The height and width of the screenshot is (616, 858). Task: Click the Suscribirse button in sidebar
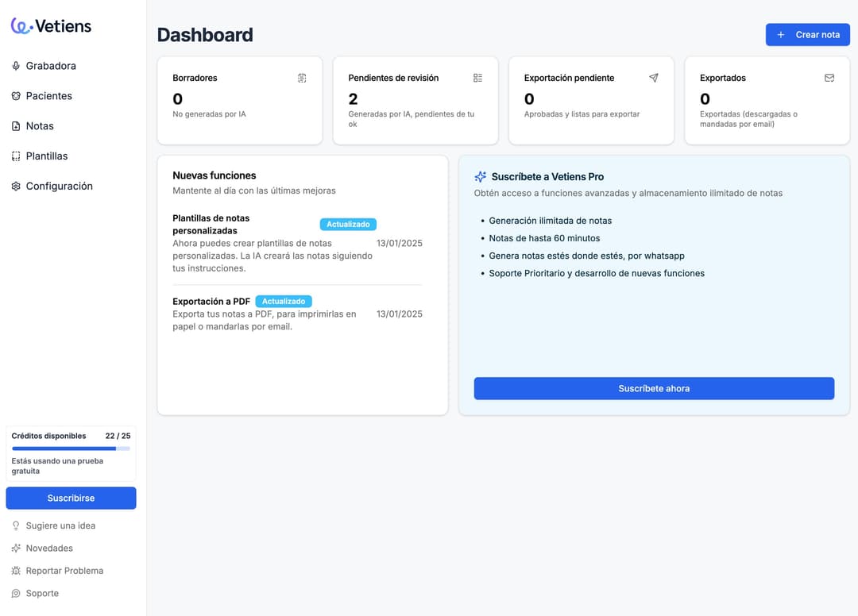click(x=71, y=498)
